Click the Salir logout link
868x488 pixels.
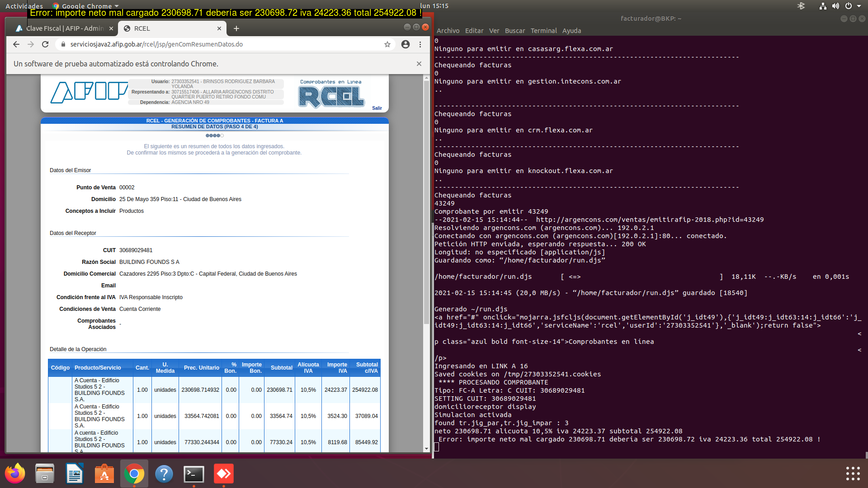(377, 108)
